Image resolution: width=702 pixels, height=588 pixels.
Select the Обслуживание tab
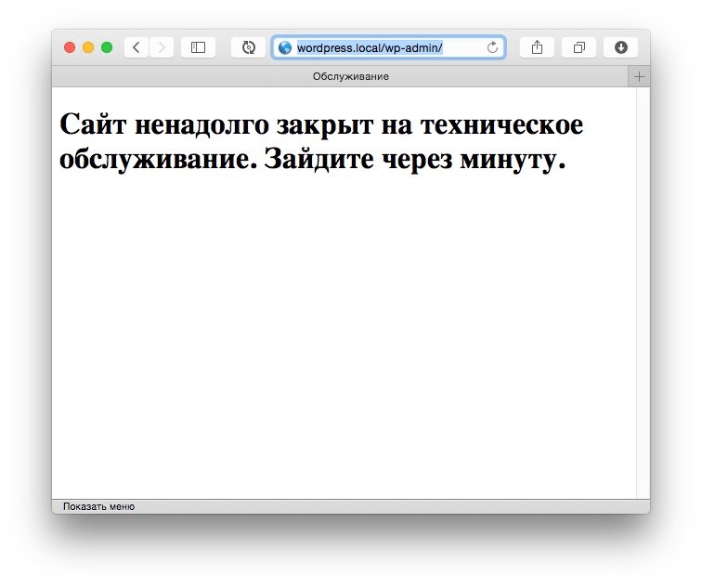coord(340,76)
